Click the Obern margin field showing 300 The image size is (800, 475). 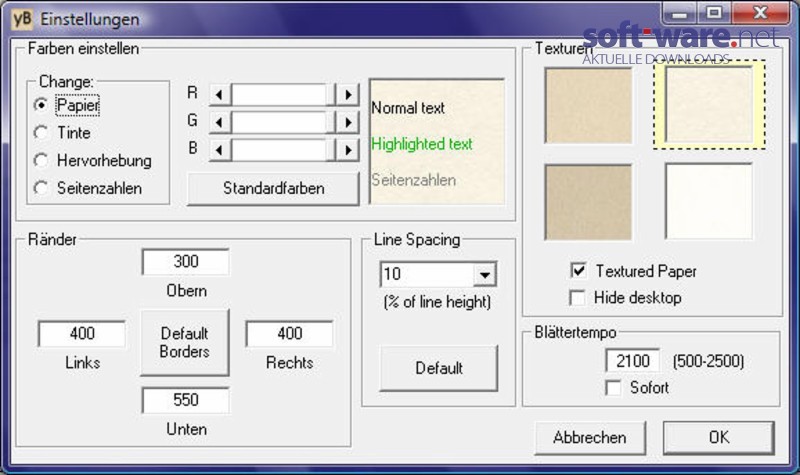point(186,261)
